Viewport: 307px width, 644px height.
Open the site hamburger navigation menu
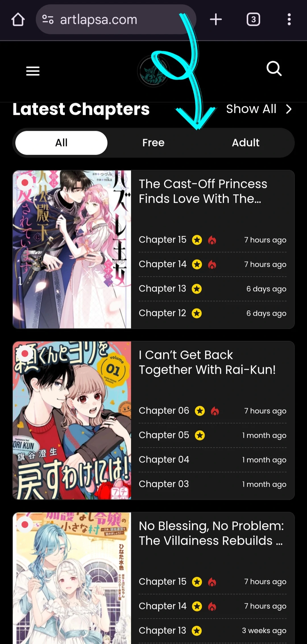(33, 71)
